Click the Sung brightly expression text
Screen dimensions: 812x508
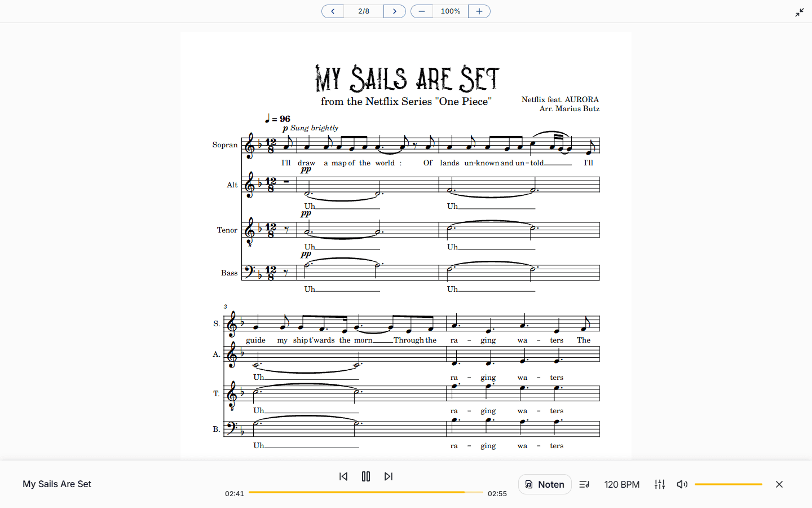tap(314, 128)
